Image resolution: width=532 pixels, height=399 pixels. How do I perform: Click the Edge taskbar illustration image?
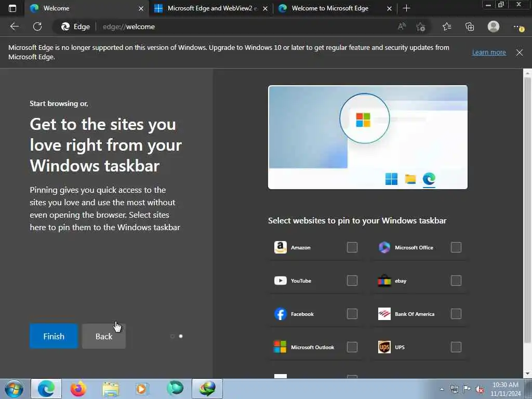point(368,137)
